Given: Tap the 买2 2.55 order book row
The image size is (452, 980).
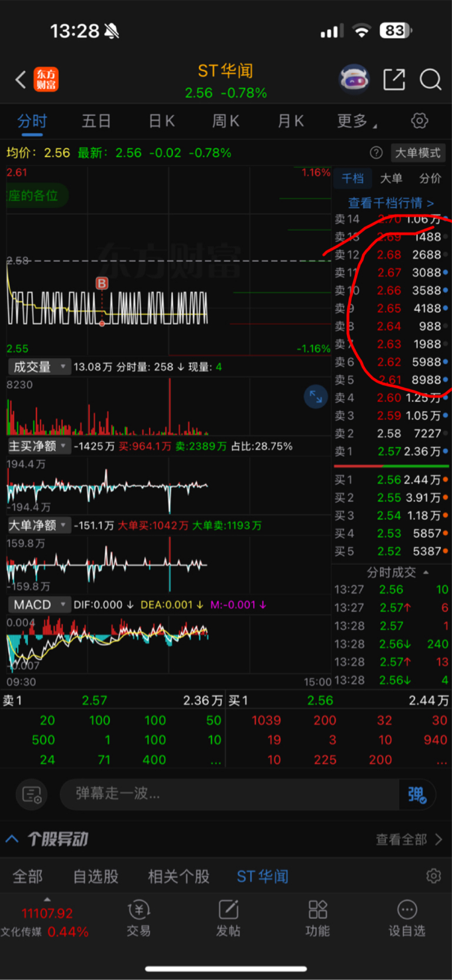Looking at the screenshot, I should (x=391, y=498).
